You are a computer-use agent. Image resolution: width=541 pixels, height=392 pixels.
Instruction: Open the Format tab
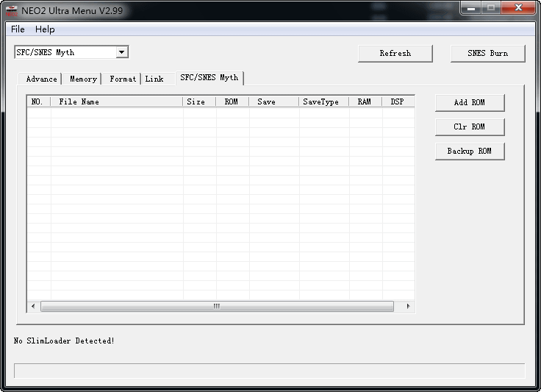tap(123, 79)
